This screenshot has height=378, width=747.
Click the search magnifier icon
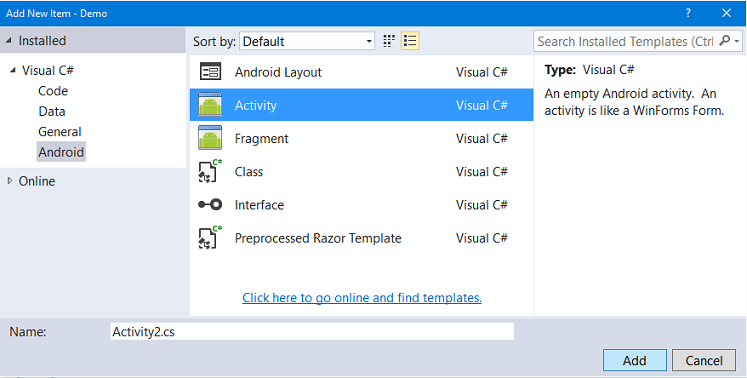click(725, 41)
